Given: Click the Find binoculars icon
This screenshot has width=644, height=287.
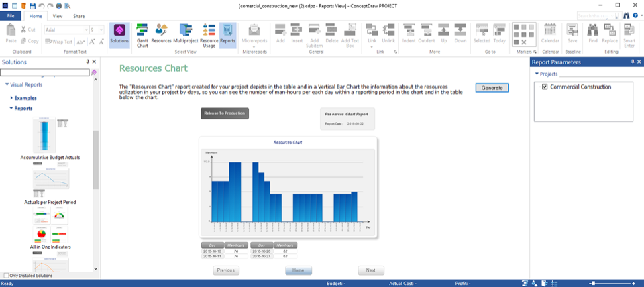Looking at the screenshot, I should (x=593, y=32).
